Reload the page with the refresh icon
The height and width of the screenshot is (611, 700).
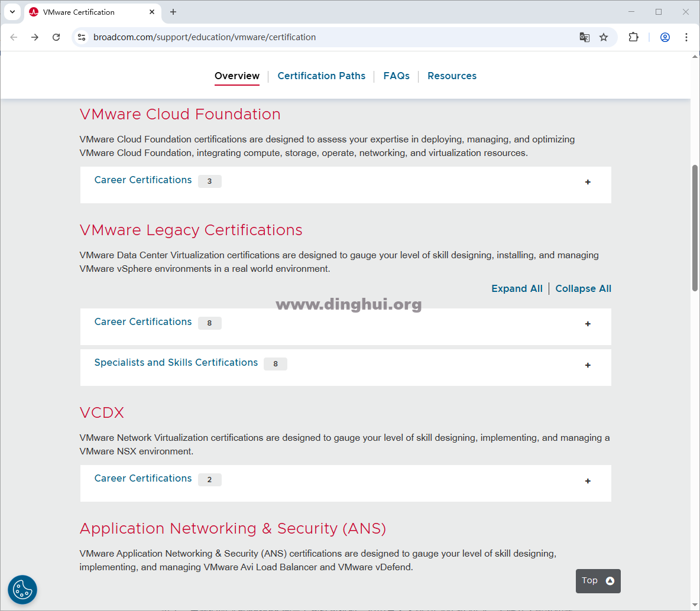[56, 37]
